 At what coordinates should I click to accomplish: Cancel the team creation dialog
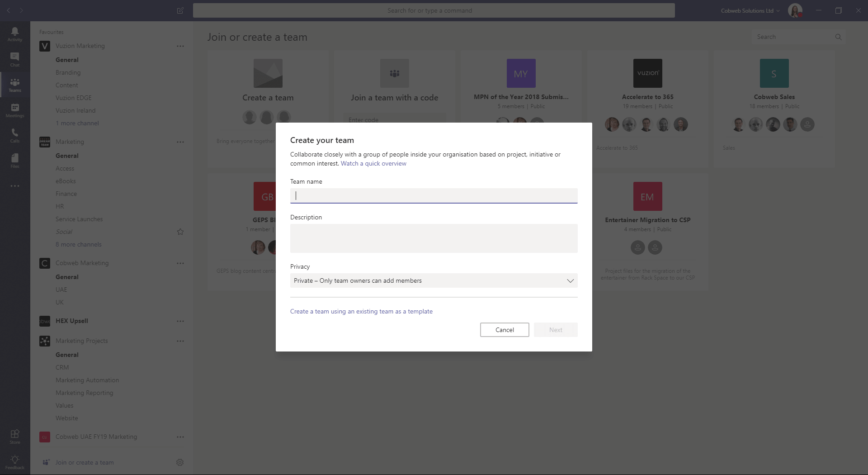pos(504,330)
